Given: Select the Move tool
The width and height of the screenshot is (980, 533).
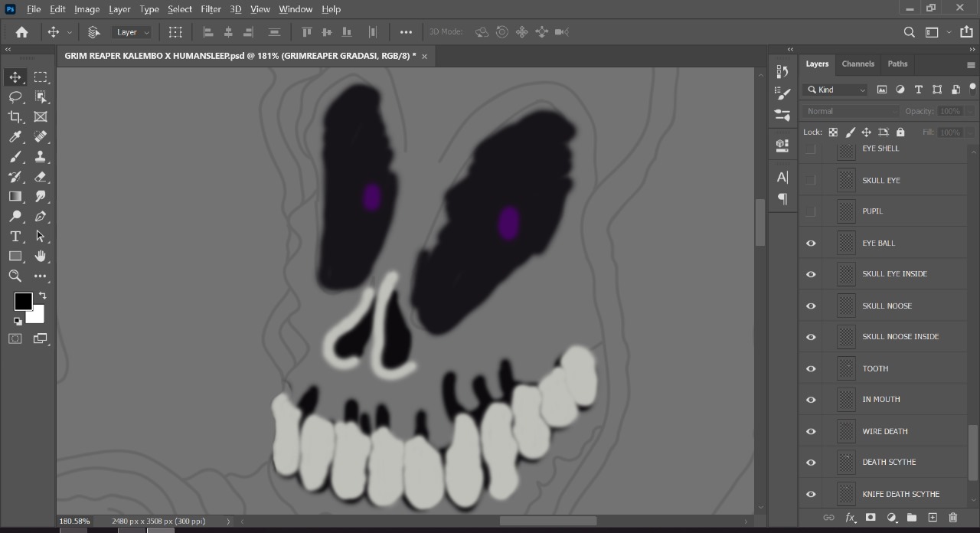Looking at the screenshot, I should pos(15,77).
